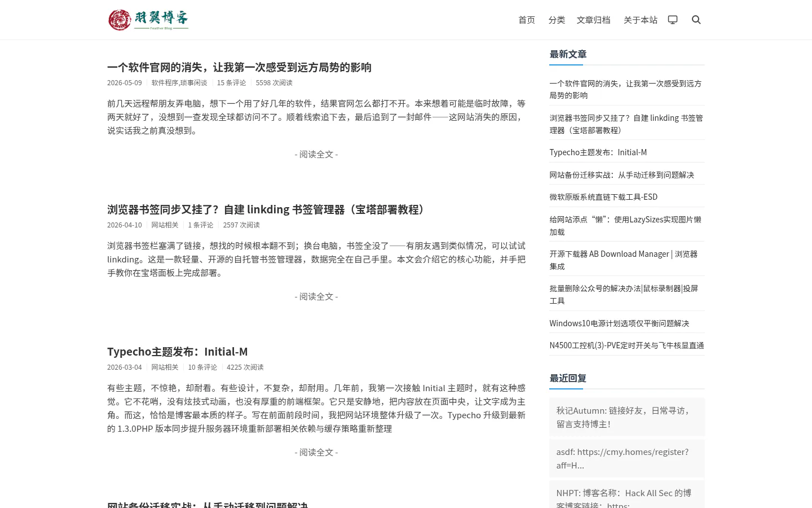Open the 分类 navigation menu
Screen dimensions: 812x508
pos(557,20)
